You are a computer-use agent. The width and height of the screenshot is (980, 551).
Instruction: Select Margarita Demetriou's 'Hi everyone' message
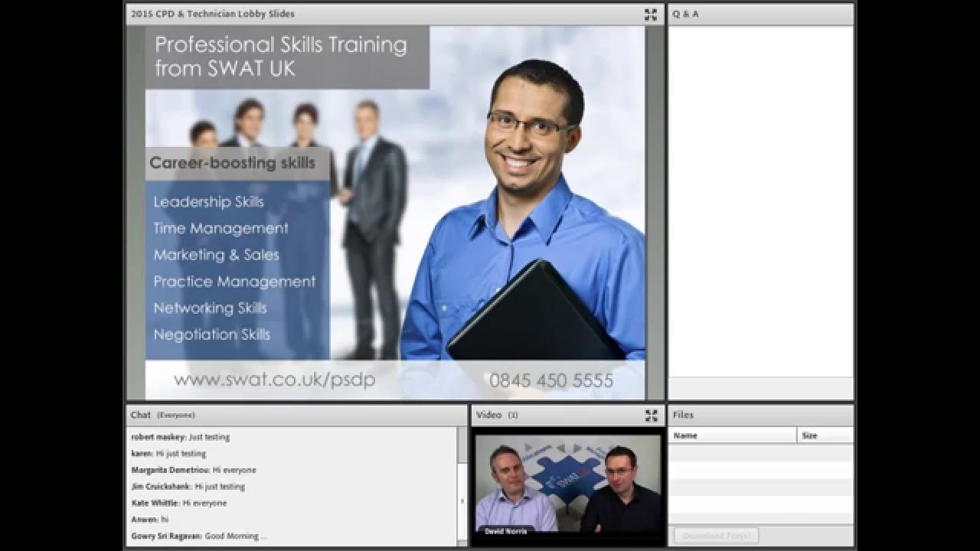(194, 470)
